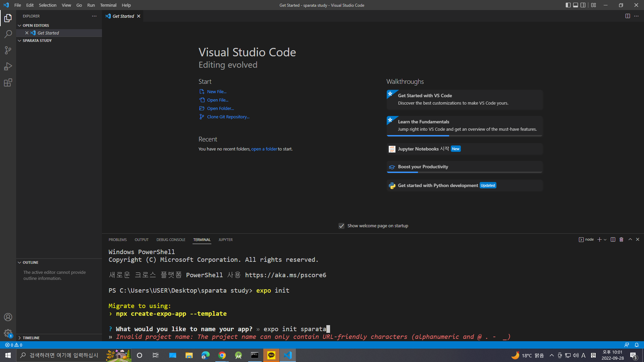
Task: Open the Explorer view in activity bar
Action: tap(8, 18)
